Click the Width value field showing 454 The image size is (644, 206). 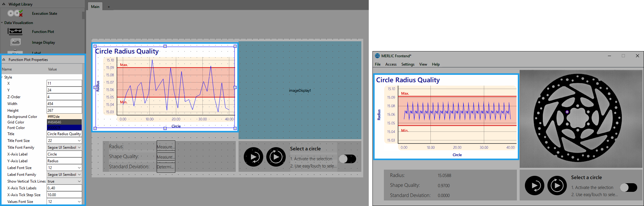(64, 104)
